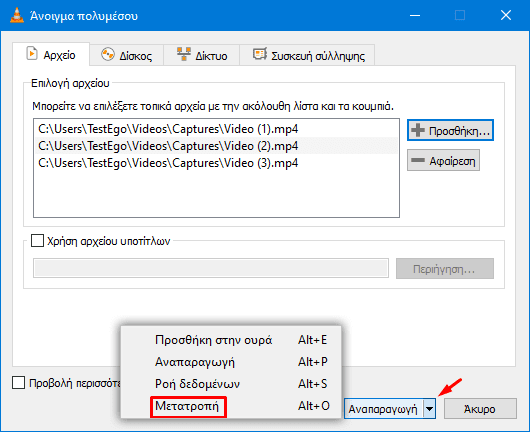Close the Άνοιγμα πολυμέσου dialog

coord(506,15)
